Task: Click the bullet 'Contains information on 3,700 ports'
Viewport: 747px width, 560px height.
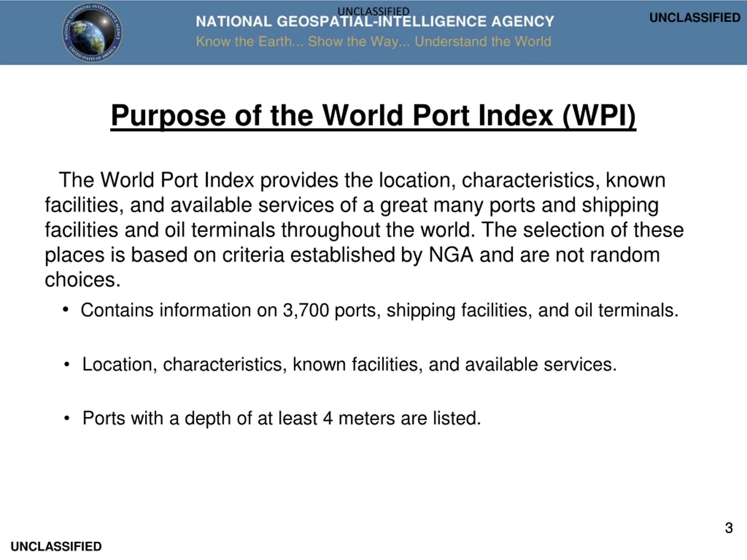Action: pos(379,311)
